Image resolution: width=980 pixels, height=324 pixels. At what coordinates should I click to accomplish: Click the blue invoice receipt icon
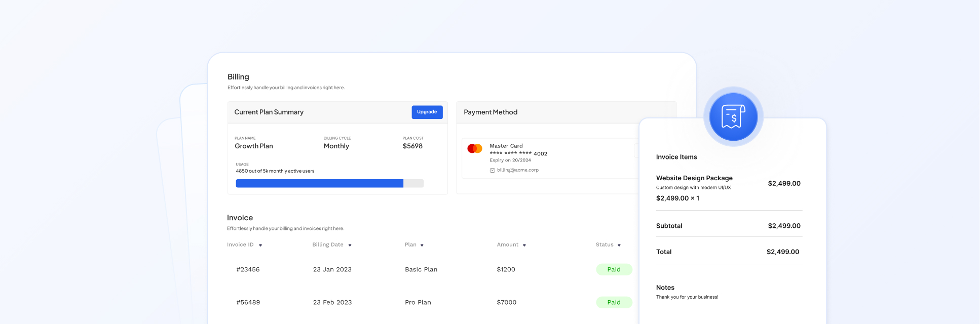tap(733, 117)
